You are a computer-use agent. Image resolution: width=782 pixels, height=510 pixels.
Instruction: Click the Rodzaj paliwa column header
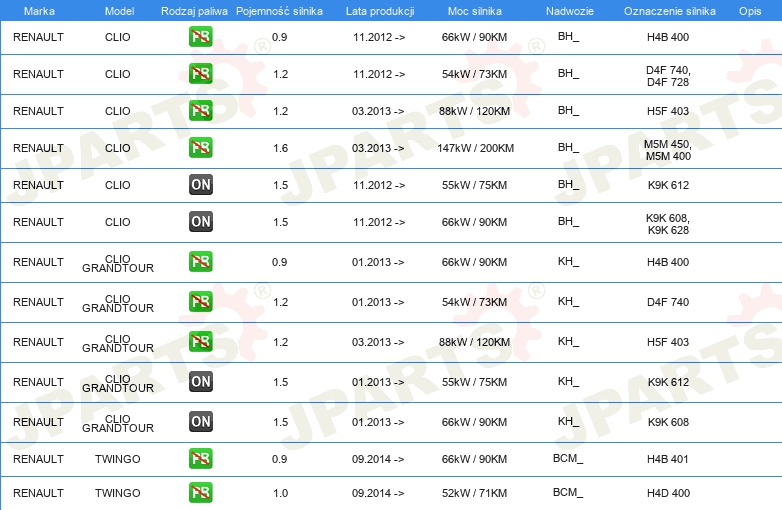(x=194, y=11)
